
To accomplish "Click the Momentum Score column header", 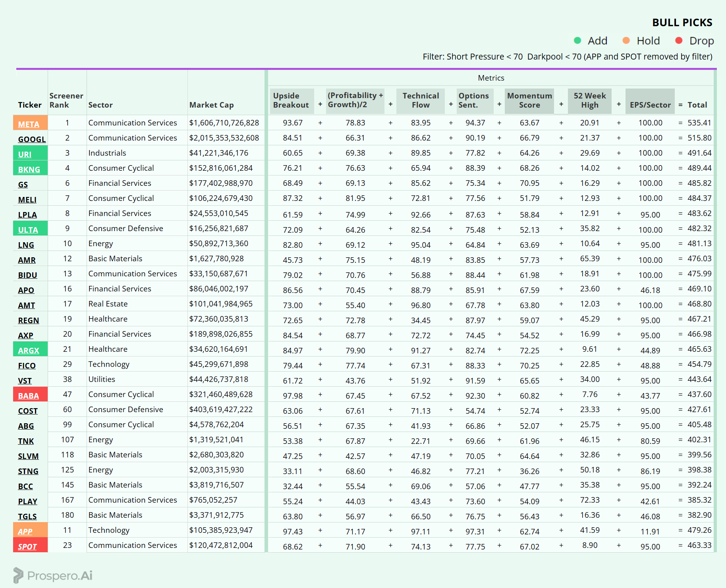I will [529, 100].
